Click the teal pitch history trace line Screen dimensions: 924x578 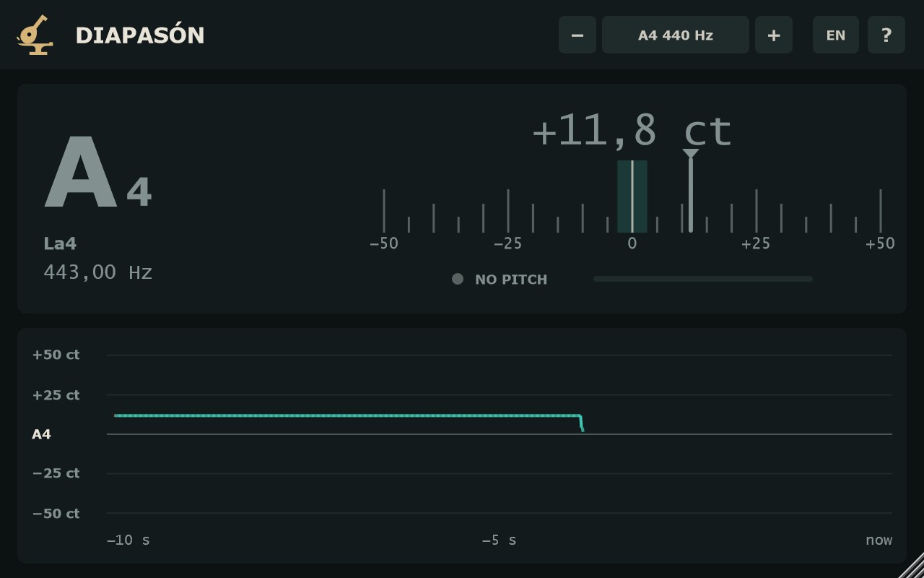(x=348, y=415)
